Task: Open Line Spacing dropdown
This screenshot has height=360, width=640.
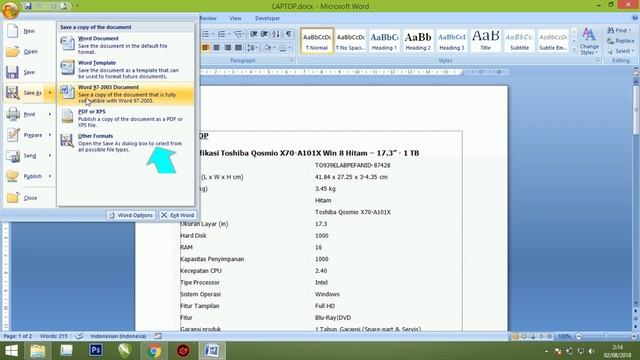Action: [253, 48]
